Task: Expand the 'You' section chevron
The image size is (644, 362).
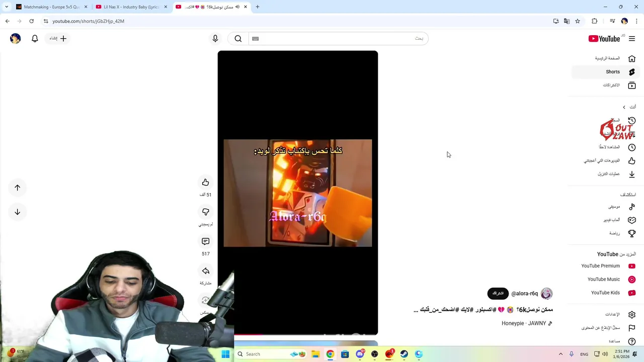Action: click(x=624, y=107)
